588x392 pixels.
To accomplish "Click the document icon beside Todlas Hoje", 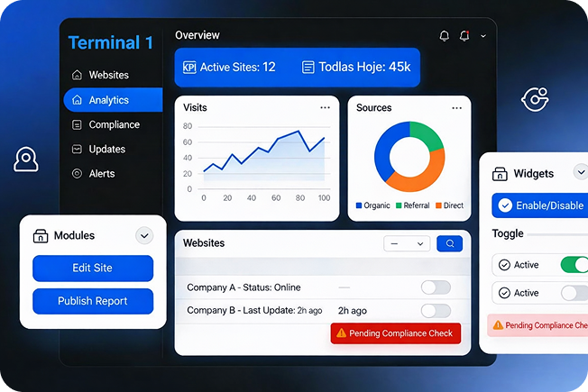I will click(308, 68).
